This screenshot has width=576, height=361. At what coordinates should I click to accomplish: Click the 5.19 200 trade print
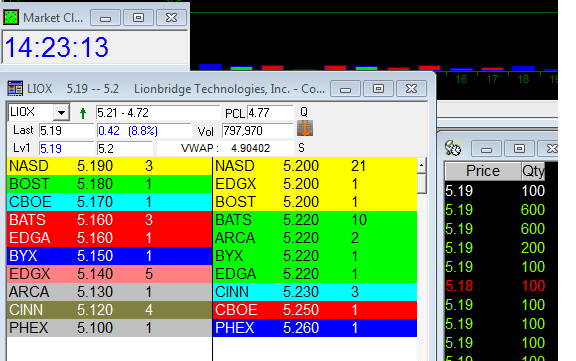pyautogui.click(x=495, y=248)
